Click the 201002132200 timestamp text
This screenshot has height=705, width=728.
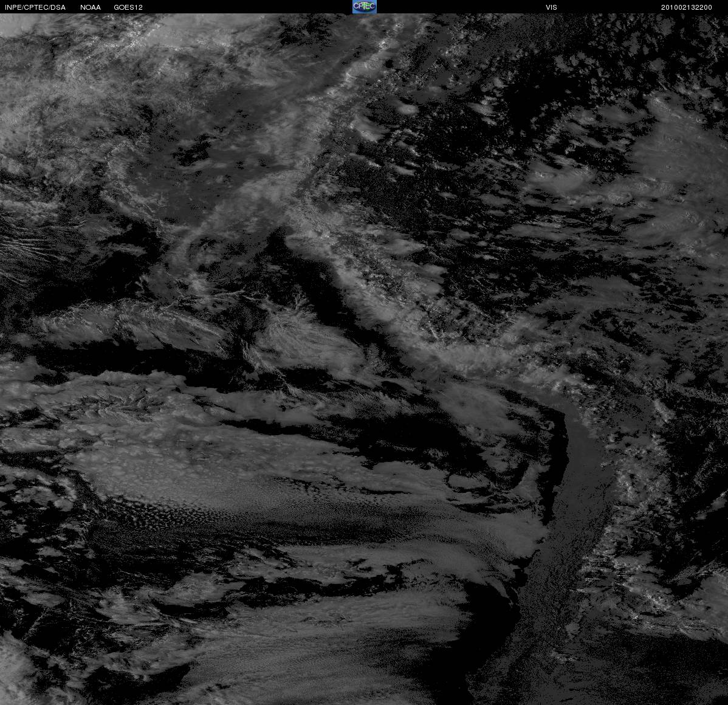pos(686,7)
